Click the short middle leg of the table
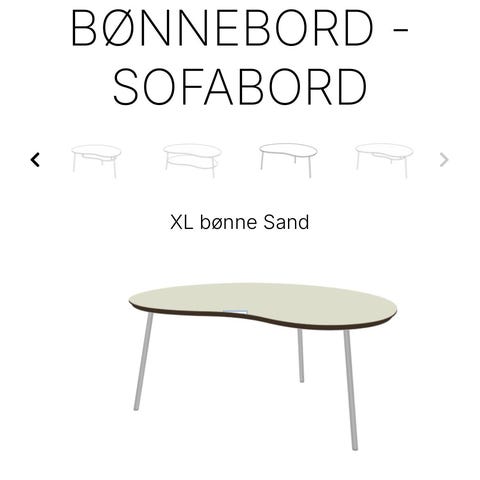Image resolution: width=480 pixels, height=480 pixels. 300,355
